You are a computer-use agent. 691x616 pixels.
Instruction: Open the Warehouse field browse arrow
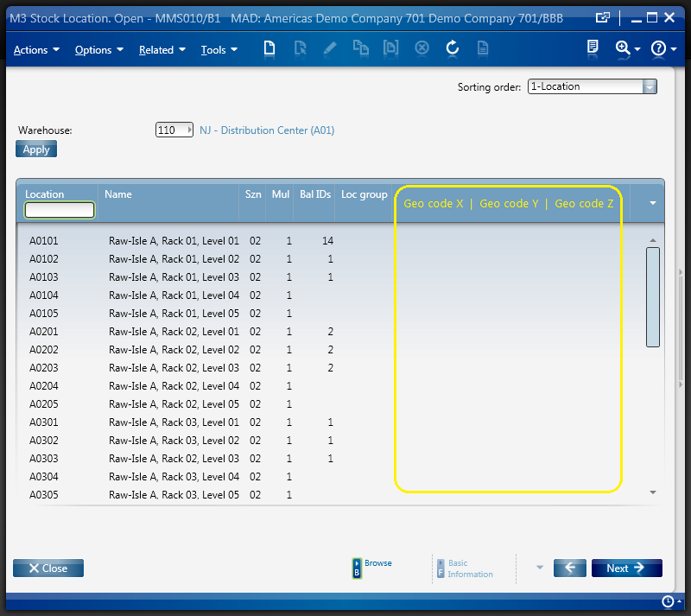(x=189, y=130)
